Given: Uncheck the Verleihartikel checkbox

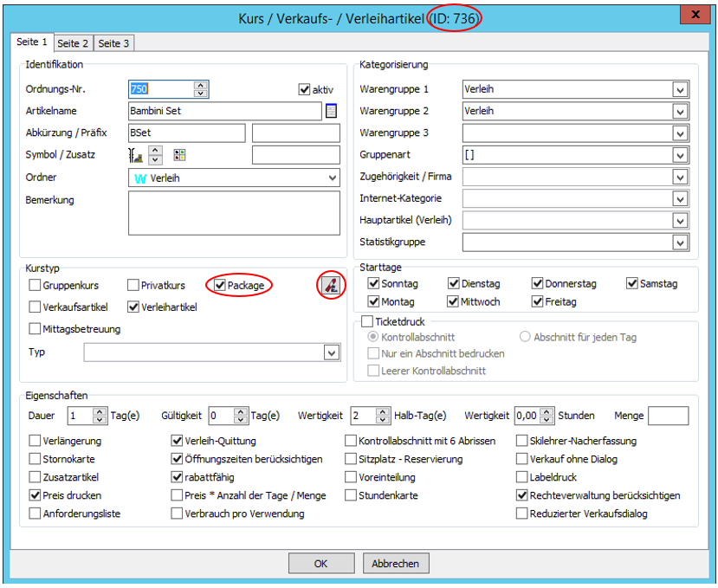Looking at the screenshot, I should [133, 307].
